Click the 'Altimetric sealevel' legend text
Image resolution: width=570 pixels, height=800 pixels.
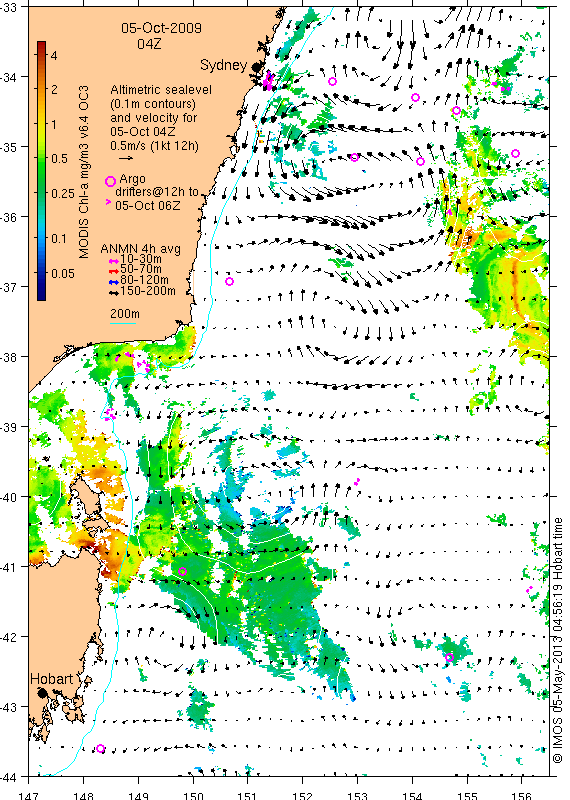coord(161,90)
